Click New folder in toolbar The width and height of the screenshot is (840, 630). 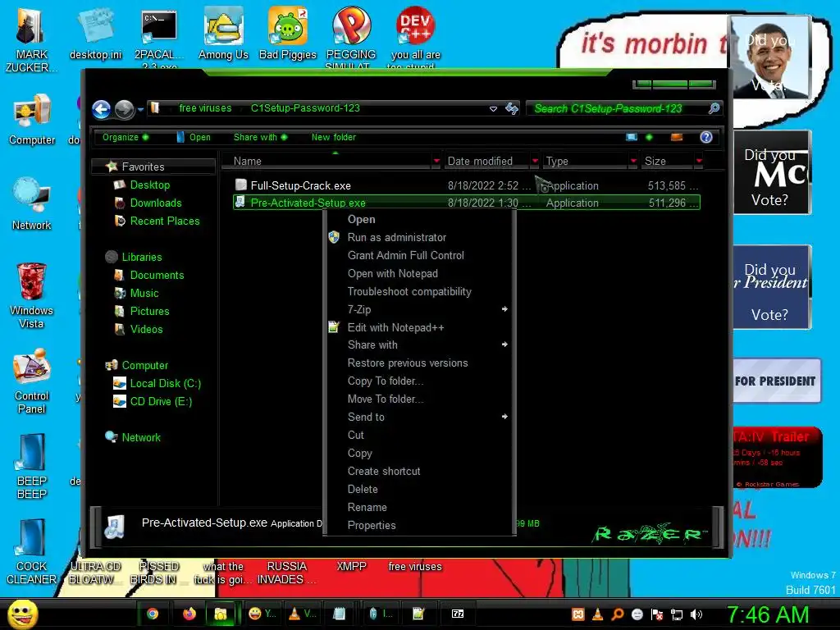tap(333, 137)
